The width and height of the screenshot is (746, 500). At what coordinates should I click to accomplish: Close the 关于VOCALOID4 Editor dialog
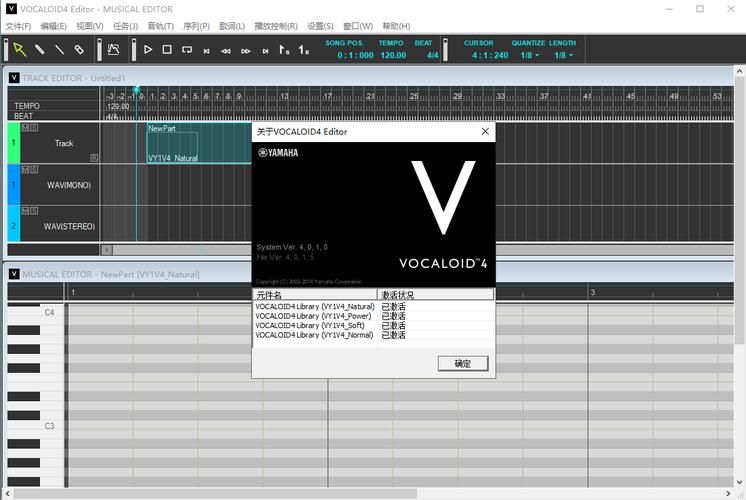485,131
